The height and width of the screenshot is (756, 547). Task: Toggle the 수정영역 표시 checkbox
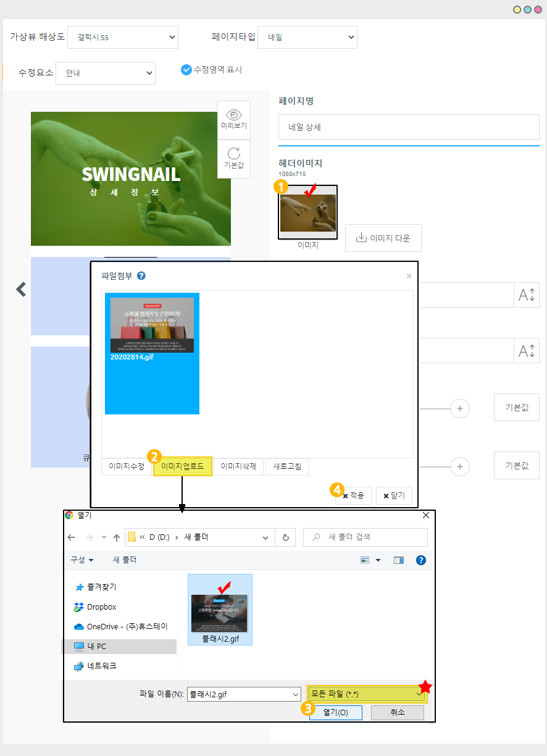(x=186, y=70)
